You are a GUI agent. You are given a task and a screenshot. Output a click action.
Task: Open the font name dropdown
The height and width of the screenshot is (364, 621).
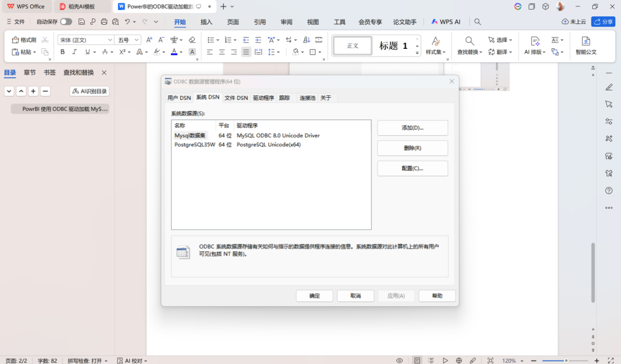coord(110,40)
